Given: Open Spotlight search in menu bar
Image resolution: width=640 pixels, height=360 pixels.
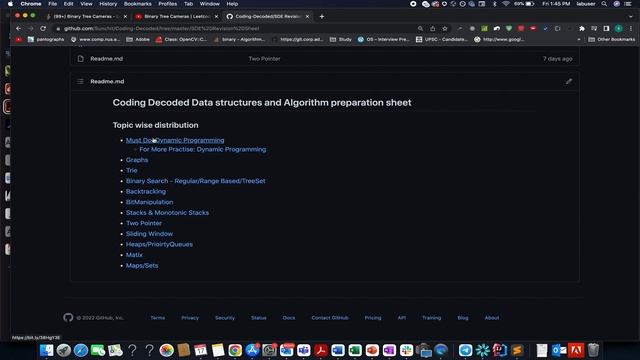Looking at the screenshot, I should pyautogui.click(x=604, y=4).
